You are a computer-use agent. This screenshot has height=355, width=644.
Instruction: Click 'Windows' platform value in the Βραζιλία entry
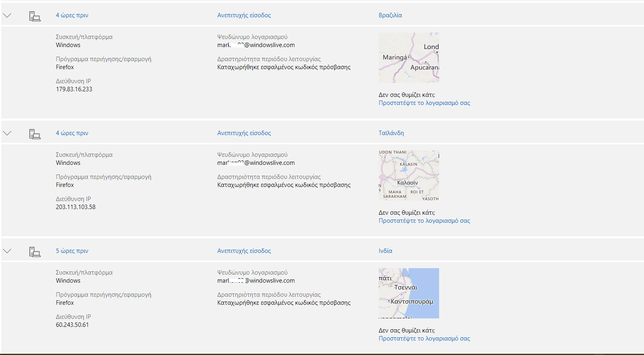[x=68, y=45]
